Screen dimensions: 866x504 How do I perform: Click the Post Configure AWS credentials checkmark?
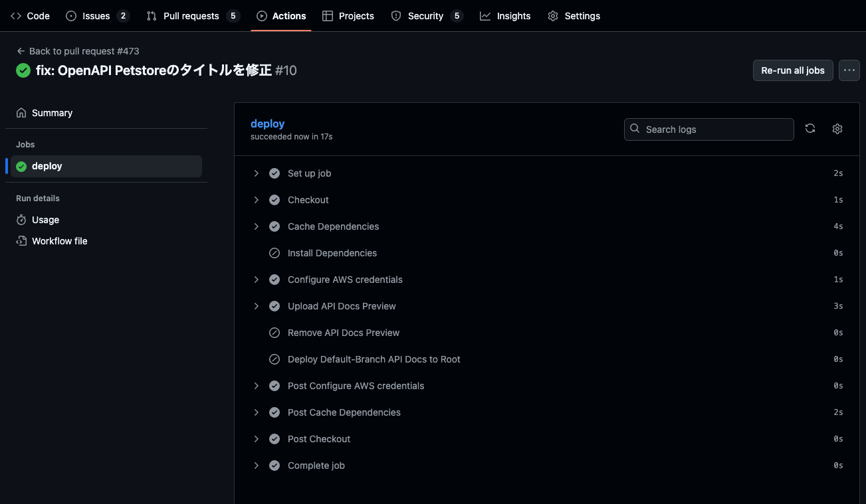point(274,386)
